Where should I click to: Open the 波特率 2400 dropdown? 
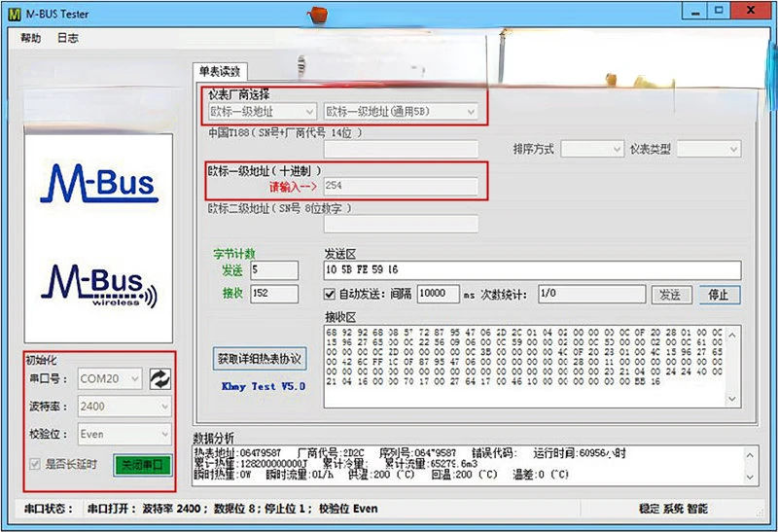click(124, 407)
